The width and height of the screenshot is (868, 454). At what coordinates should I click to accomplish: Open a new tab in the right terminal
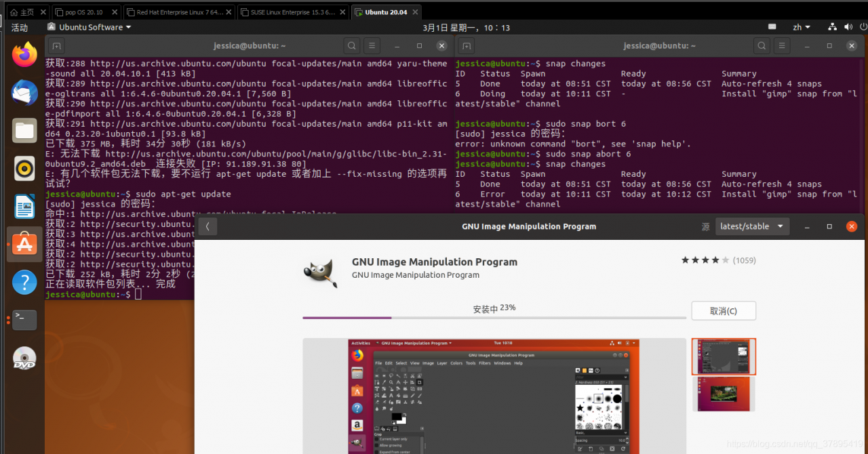467,46
